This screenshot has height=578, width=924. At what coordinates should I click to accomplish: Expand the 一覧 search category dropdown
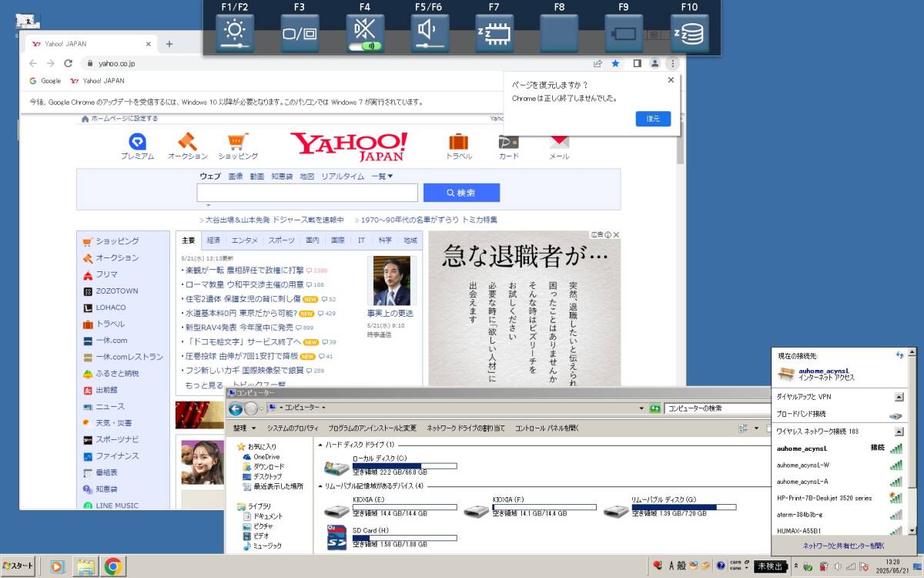382,176
